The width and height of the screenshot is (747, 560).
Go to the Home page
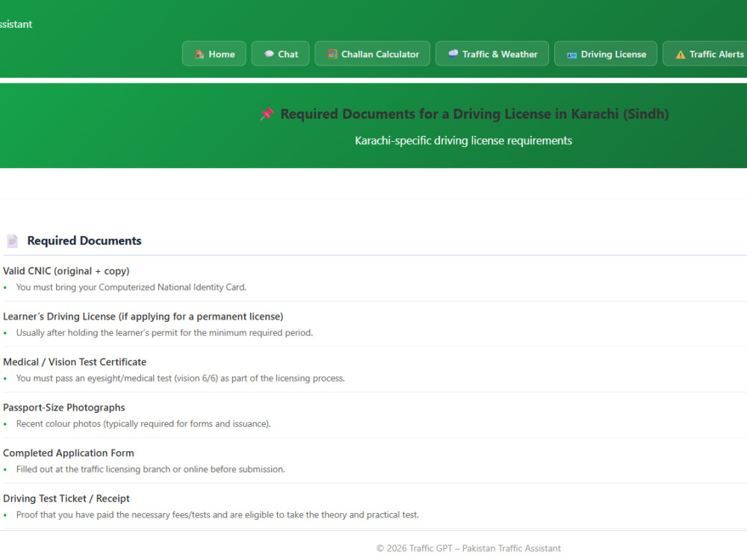(214, 54)
